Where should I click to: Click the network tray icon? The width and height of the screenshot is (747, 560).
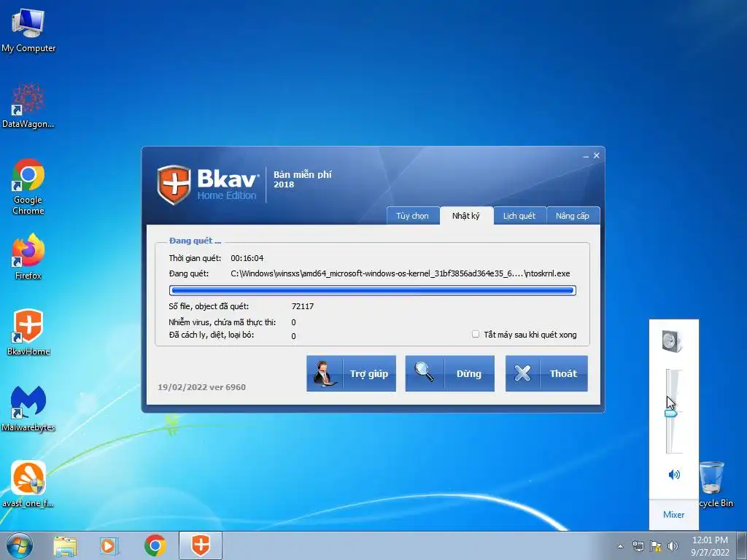(638, 546)
